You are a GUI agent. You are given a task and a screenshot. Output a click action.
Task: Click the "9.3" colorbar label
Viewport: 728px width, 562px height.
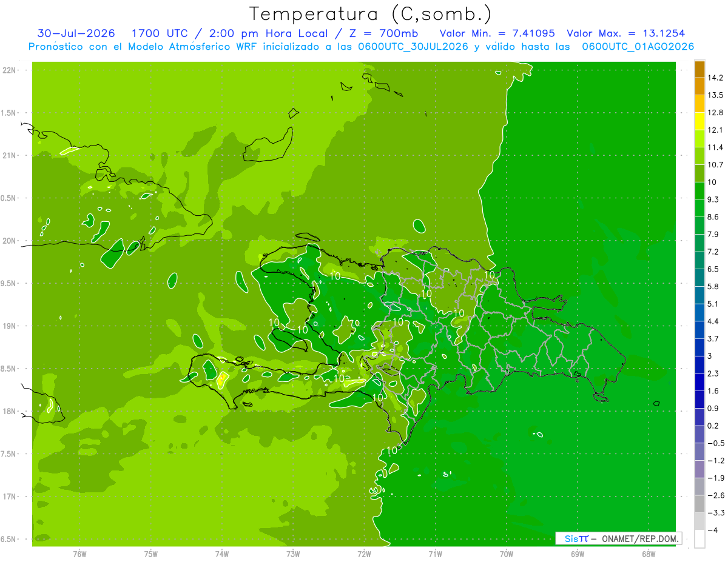713,199
